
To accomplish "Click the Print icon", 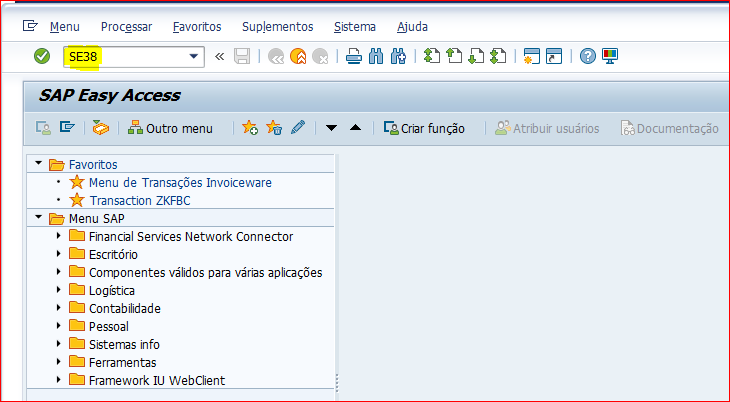I will tap(354, 56).
